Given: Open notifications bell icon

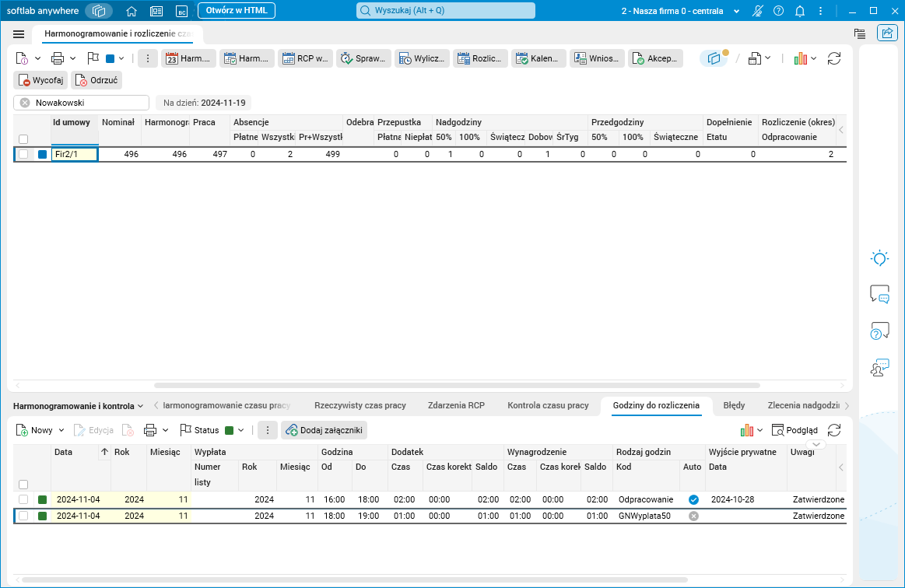Looking at the screenshot, I should tap(800, 11).
